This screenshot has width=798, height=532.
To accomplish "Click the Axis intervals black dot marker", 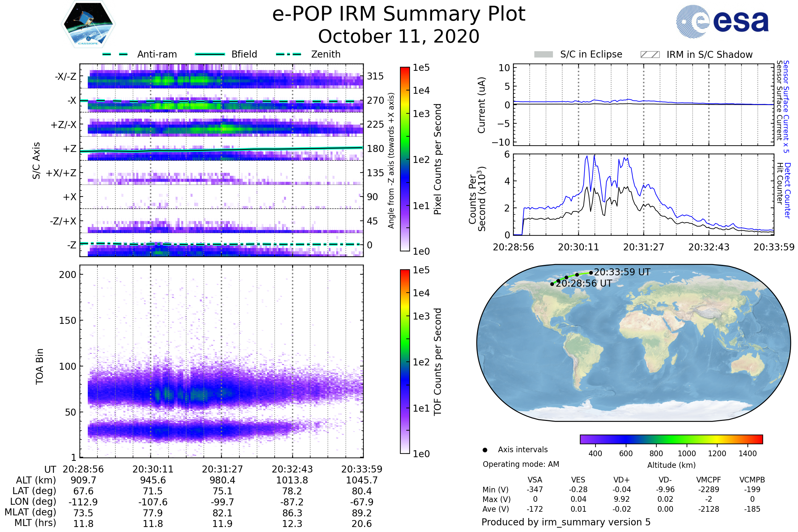I will (x=485, y=450).
